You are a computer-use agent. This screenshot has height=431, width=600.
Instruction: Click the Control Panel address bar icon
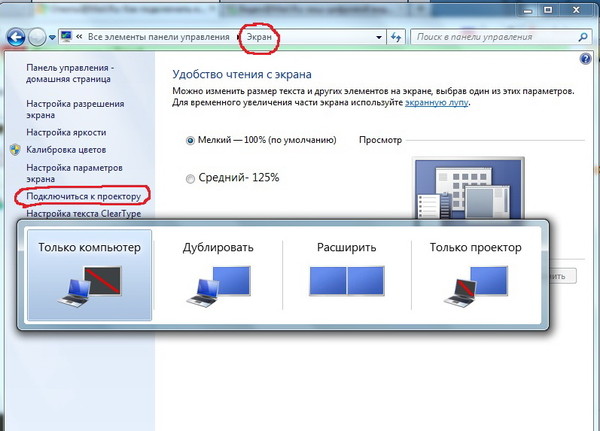[x=67, y=36]
